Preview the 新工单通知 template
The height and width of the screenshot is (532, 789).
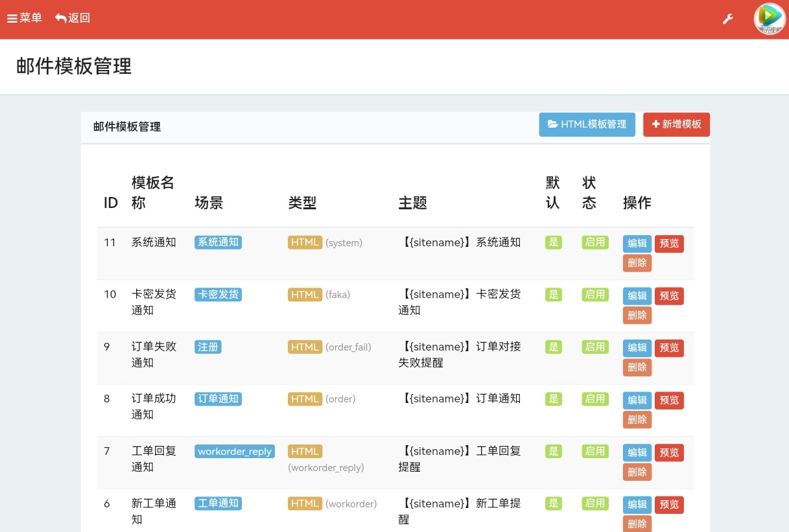(669, 505)
